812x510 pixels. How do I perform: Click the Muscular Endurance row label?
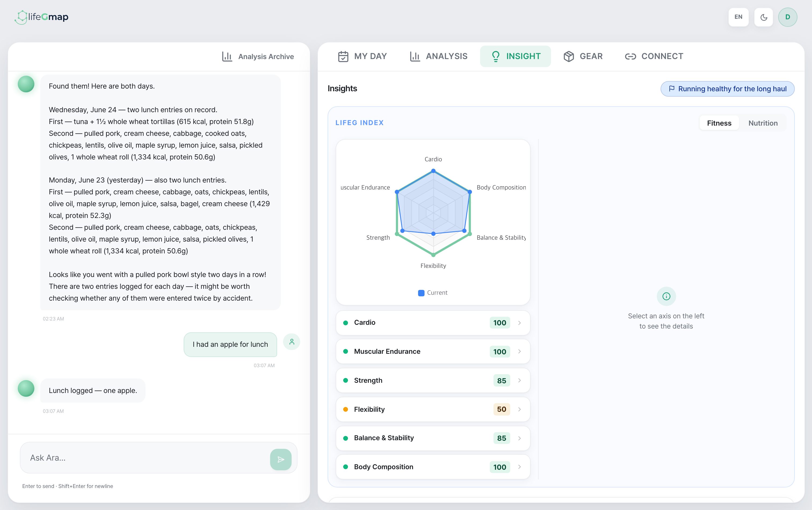[387, 352]
